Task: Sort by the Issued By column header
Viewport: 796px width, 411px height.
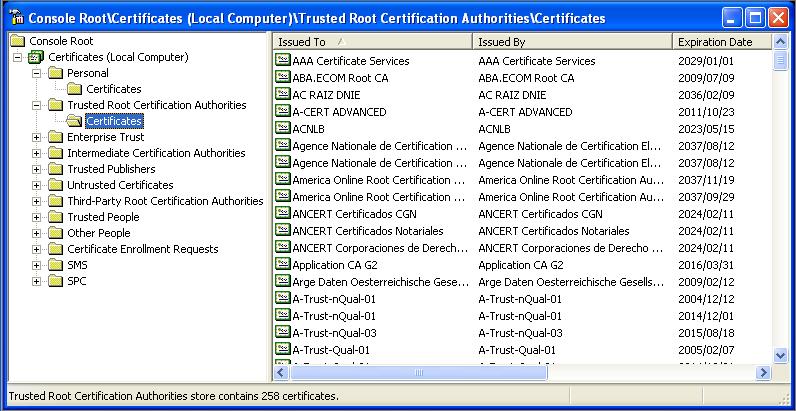Action: (x=573, y=42)
